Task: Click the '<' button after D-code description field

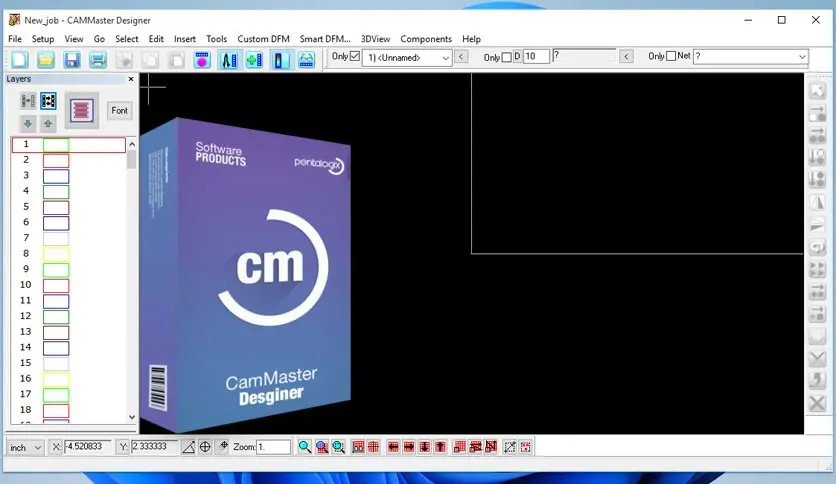Action: [x=626, y=57]
